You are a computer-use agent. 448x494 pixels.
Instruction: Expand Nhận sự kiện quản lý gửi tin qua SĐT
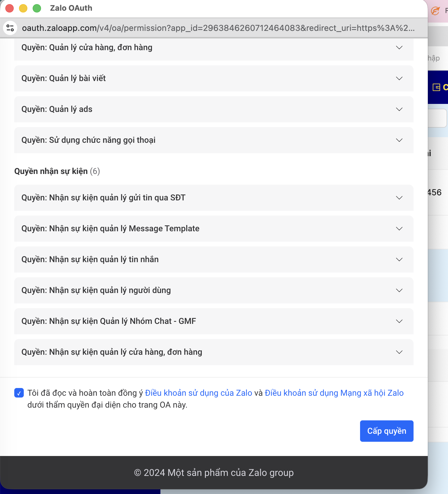coord(214,198)
